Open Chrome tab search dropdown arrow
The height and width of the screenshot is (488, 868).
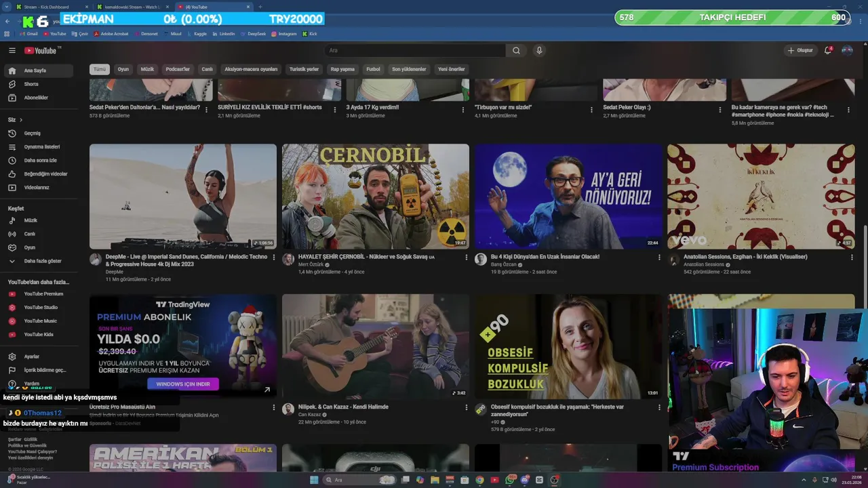(x=6, y=7)
